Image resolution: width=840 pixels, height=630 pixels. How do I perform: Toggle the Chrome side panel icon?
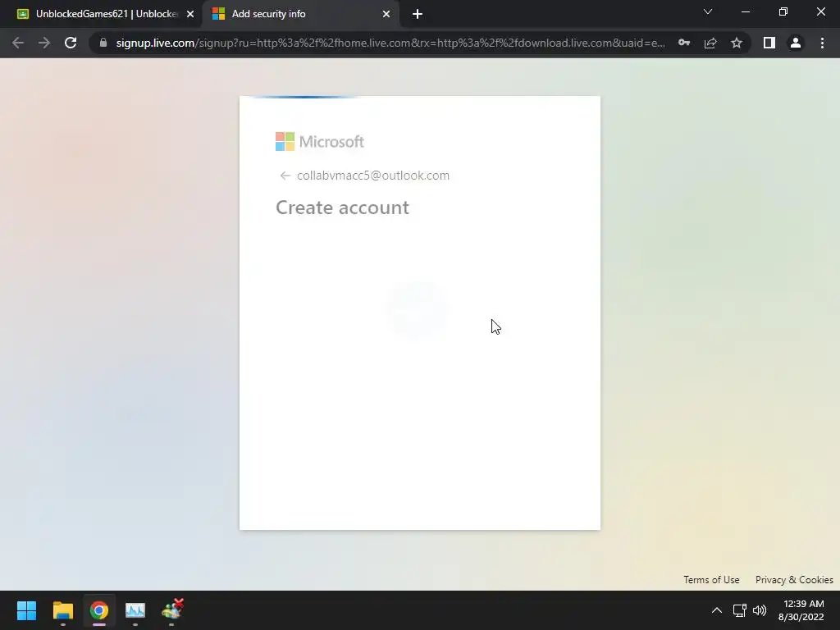pos(769,43)
